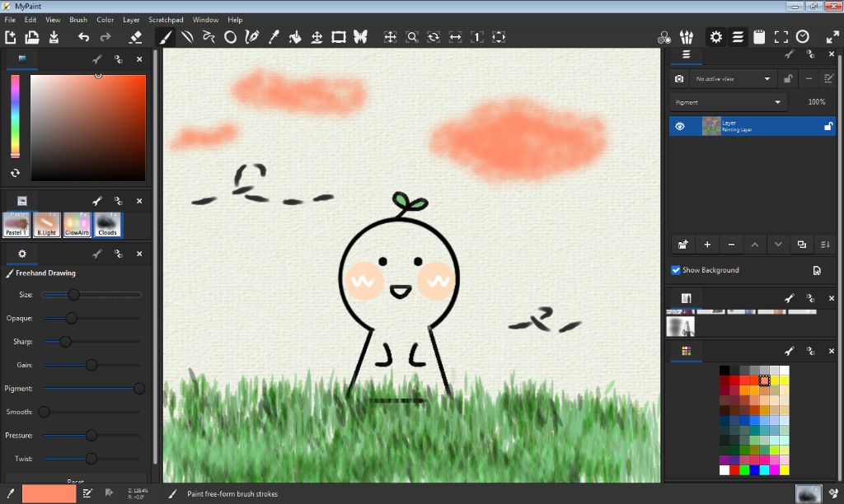Viewport: 844px width, 504px height.
Task: Open the Layer menu
Action: click(x=131, y=20)
